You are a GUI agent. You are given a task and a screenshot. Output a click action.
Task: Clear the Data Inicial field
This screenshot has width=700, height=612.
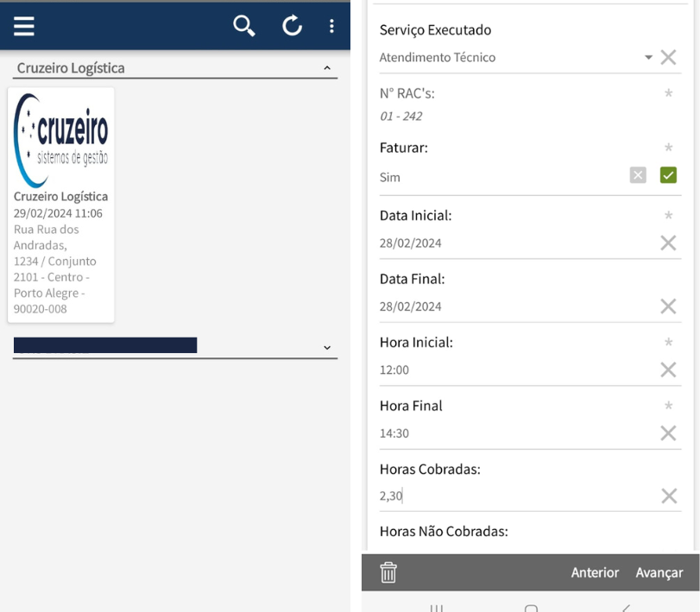pyautogui.click(x=667, y=243)
